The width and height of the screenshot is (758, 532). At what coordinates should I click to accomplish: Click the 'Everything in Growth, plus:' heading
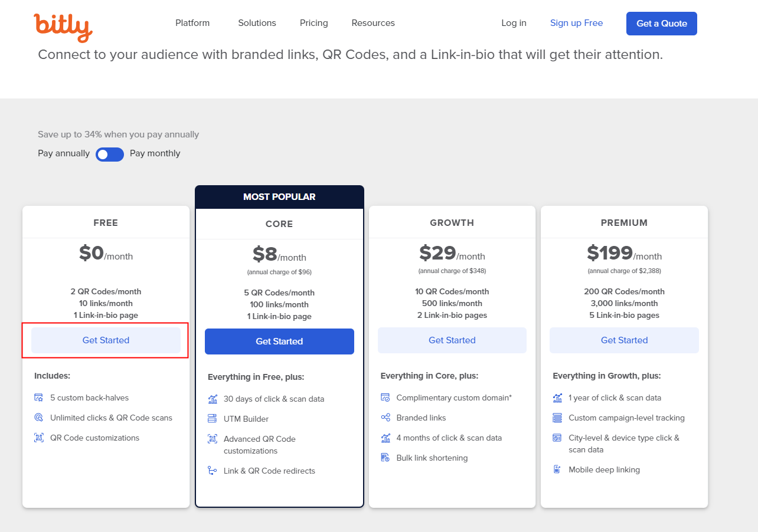[x=607, y=376]
